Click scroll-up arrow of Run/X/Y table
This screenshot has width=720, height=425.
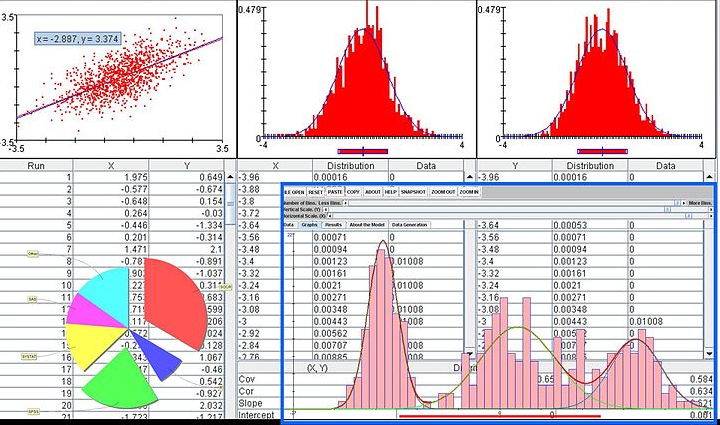click(231, 177)
